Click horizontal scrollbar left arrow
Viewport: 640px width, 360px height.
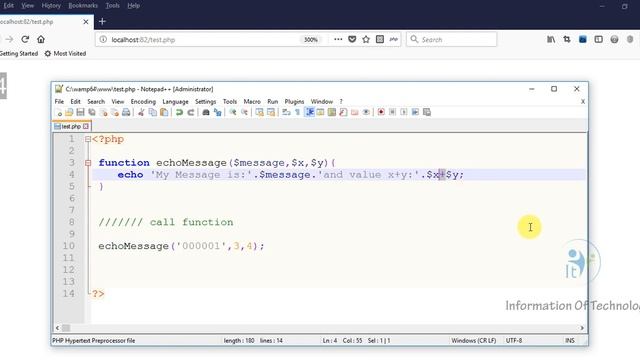coord(57,328)
